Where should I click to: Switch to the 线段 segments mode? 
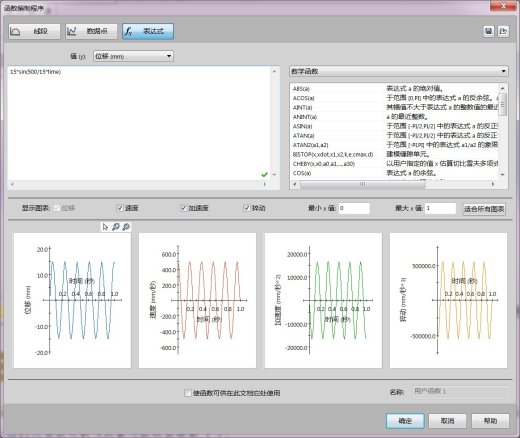tap(34, 31)
